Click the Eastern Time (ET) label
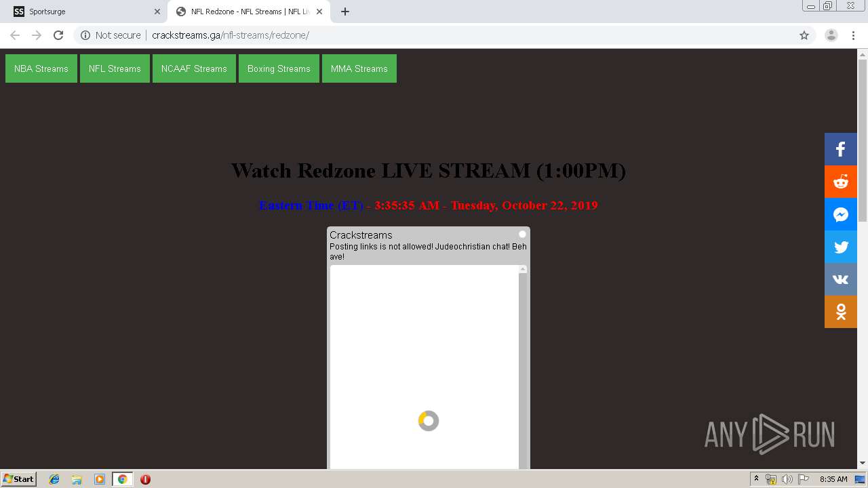868x488 pixels. tap(311, 205)
